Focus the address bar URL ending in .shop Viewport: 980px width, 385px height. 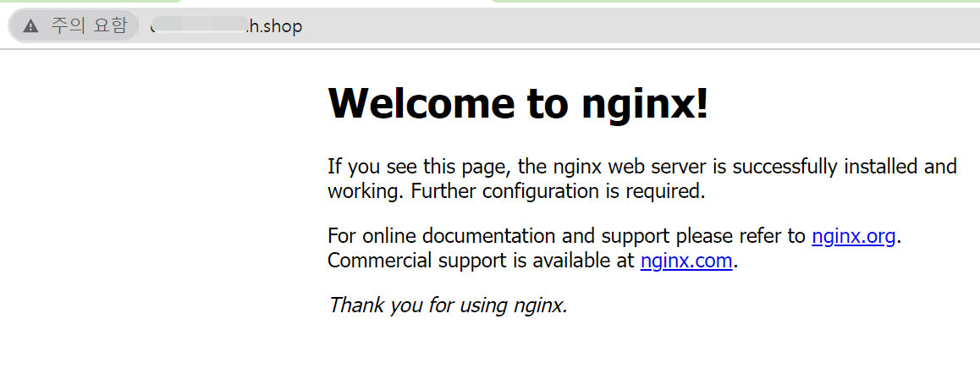(x=227, y=26)
